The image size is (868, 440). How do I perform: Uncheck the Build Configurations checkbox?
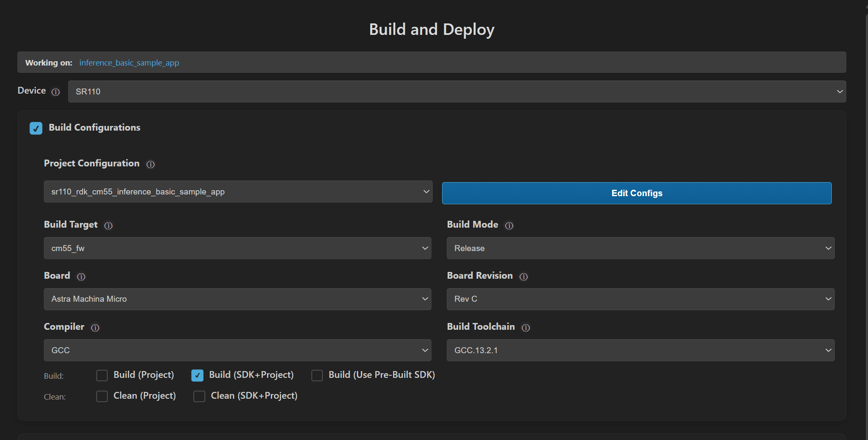36,128
